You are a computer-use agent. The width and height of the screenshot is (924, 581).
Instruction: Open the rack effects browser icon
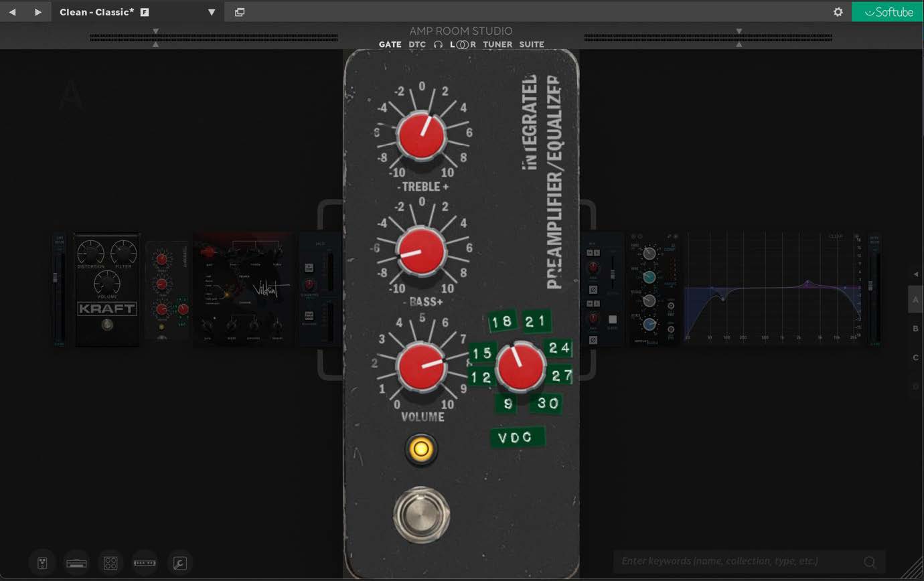[x=145, y=563]
